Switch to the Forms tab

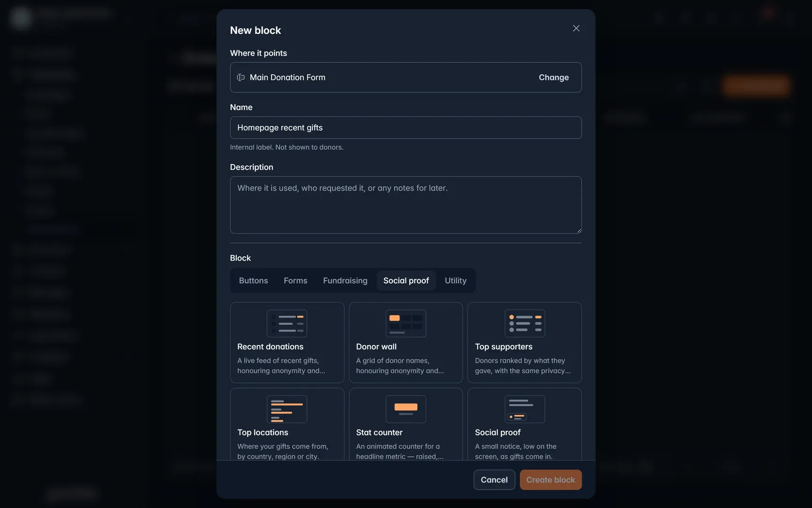pyautogui.click(x=295, y=280)
